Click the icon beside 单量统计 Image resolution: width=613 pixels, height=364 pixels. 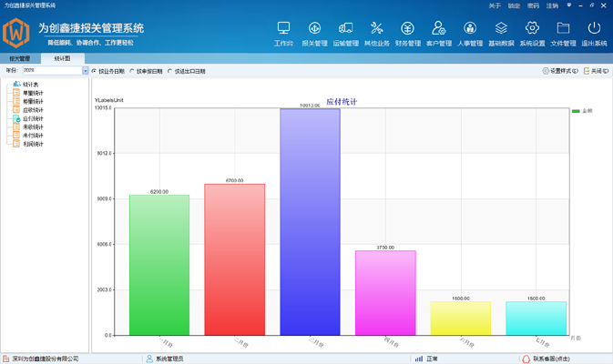click(x=16, y=93)
